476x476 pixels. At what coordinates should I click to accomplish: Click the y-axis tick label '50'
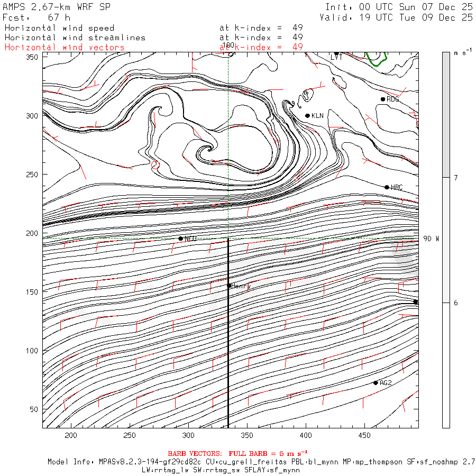pos(34,409)
